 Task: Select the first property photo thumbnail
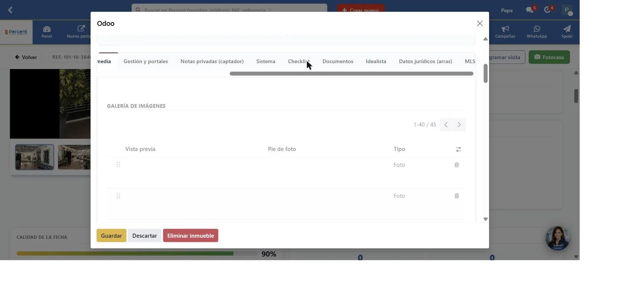pos(35,157)
